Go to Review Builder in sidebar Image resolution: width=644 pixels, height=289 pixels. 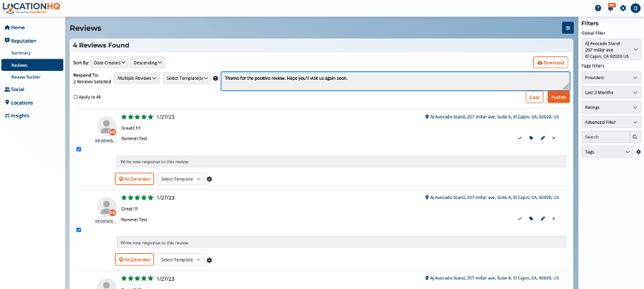pyautogui.click(x=25, y=77)
